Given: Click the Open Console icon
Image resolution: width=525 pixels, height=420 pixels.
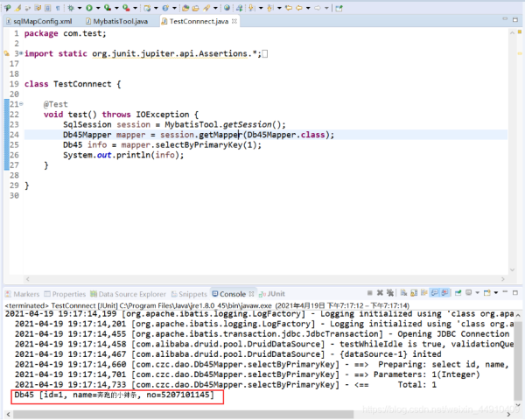Looking at the screenshot, I should 487,293.
